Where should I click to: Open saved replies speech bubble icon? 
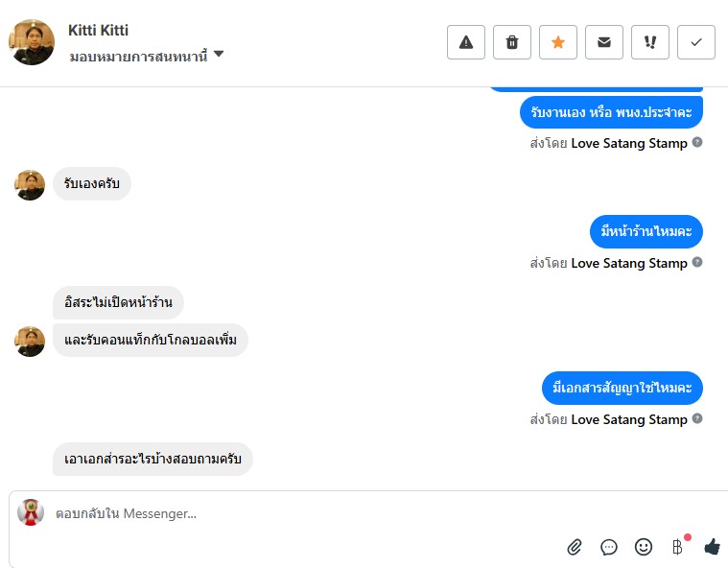pos(609,547)
